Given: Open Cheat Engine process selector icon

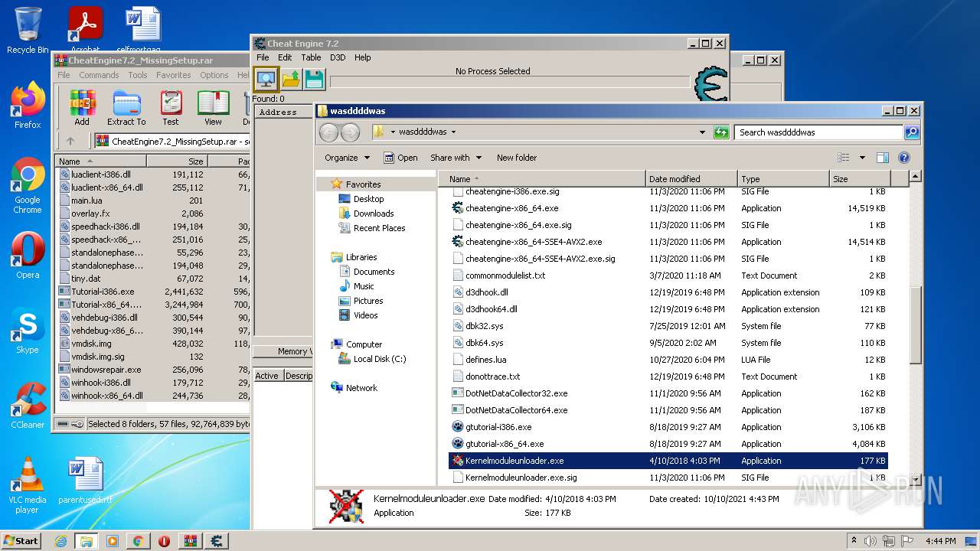Looking at the screenshot, I should click(266, 80).
